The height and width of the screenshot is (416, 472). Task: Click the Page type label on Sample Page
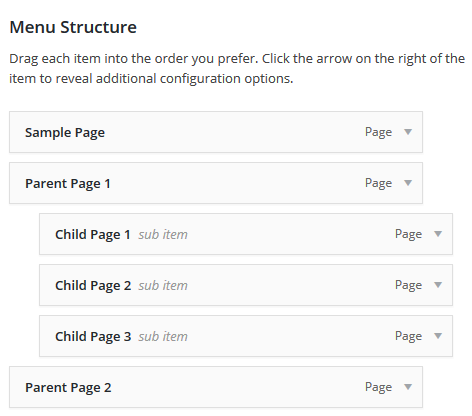[378, 132]
